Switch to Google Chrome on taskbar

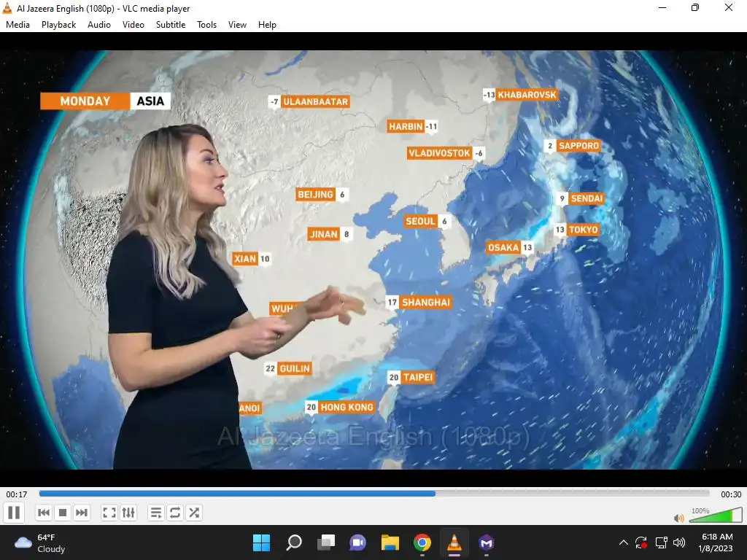[x=422, y=542]
